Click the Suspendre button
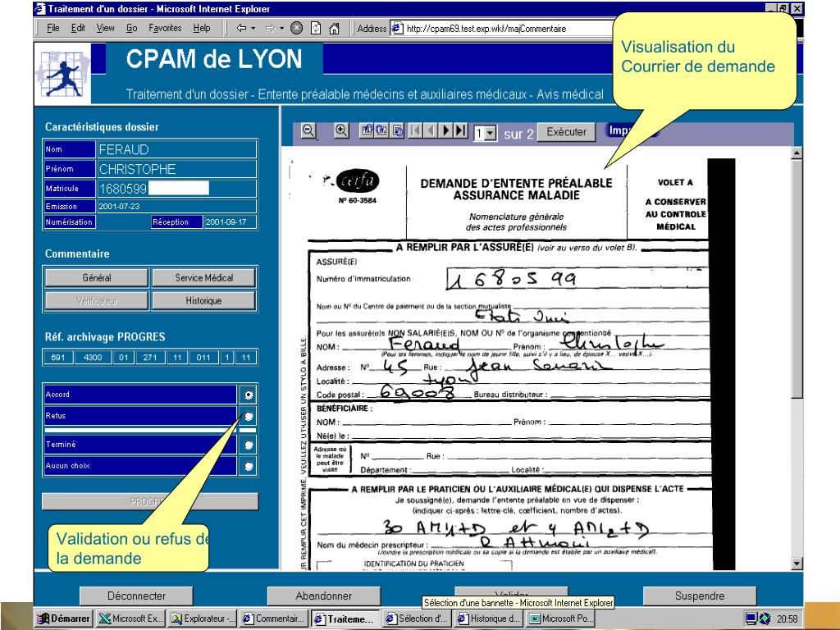This screenshot has width=840, height=630. (x=700, y=596)
